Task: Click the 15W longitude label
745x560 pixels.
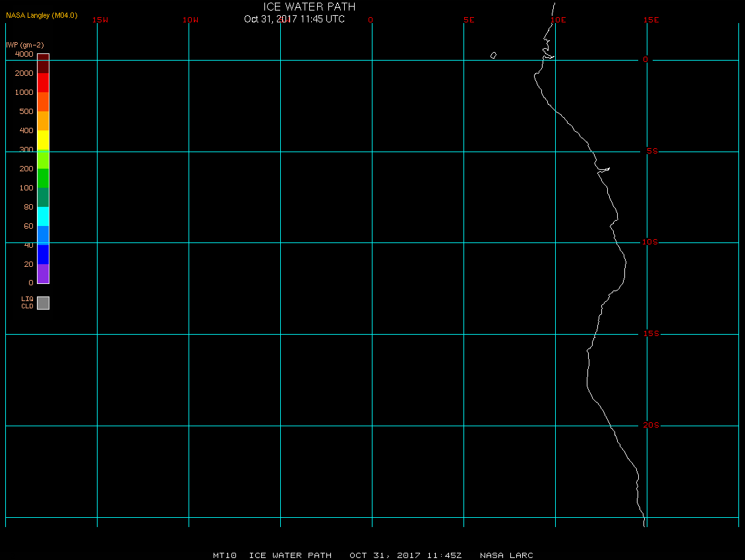Action: (x=100, y=20)
